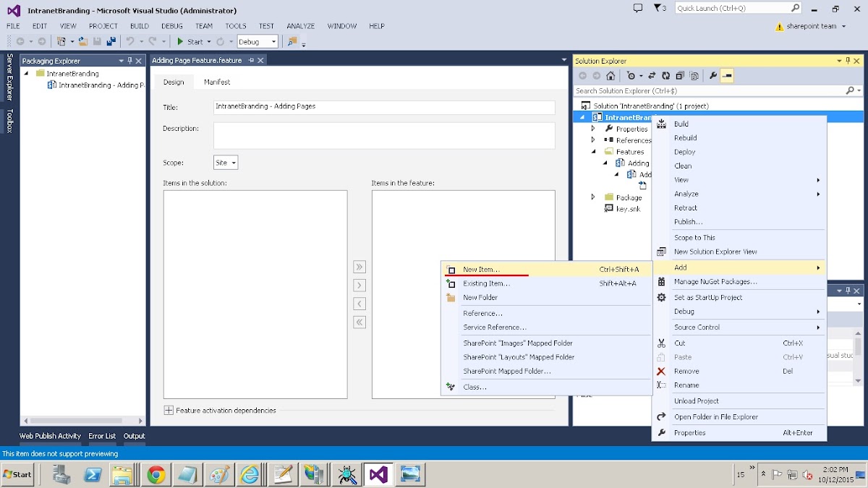Collapse IntranetBranding node in Packaging Explorer

[x=27, y=74]
